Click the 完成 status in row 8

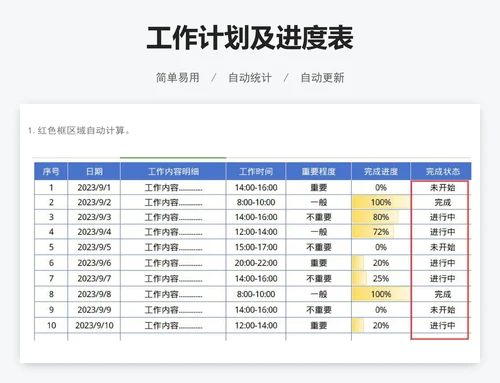pyautogui.click(x=441, y=294)
